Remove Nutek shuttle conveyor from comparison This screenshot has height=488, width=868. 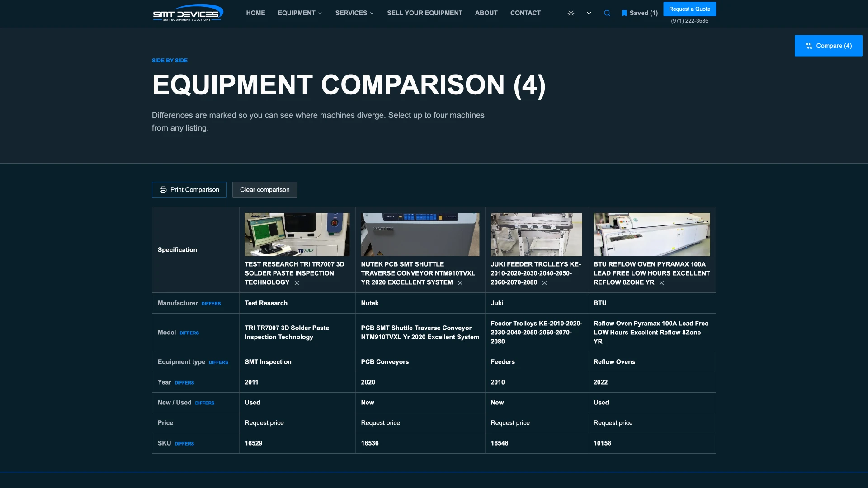click(460, 283)
